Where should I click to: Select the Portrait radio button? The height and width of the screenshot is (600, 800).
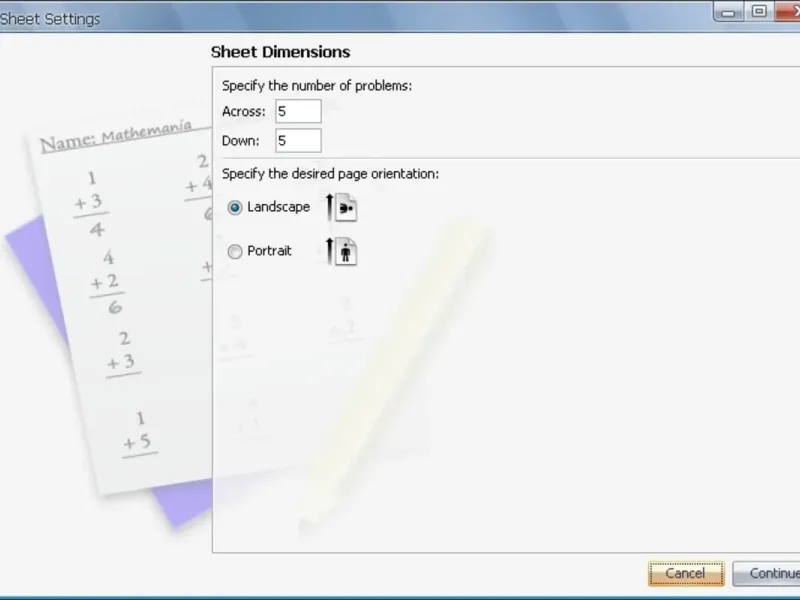pos(235,252)
